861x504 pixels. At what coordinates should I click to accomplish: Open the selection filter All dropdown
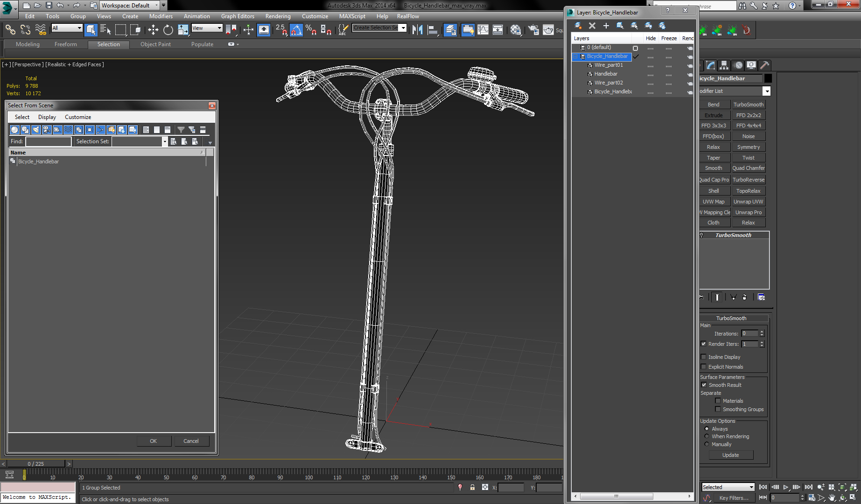click(x=67, y=28)
